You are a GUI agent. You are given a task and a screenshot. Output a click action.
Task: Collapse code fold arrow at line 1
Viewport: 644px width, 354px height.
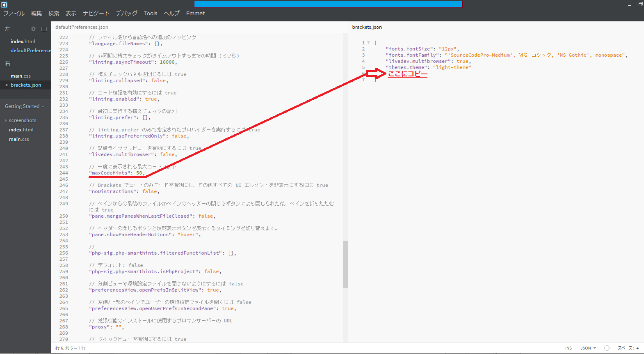[x=368, y=42]
